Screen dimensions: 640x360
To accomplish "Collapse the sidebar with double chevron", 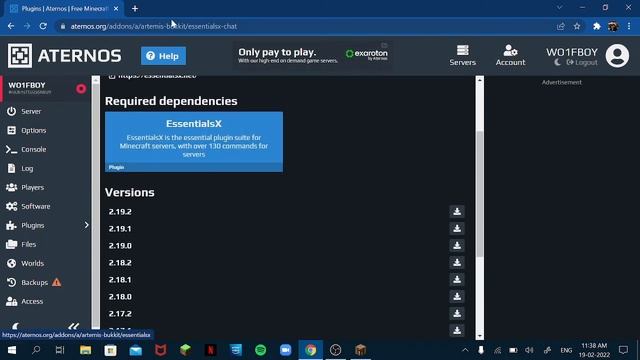I will tap(73, 326).
